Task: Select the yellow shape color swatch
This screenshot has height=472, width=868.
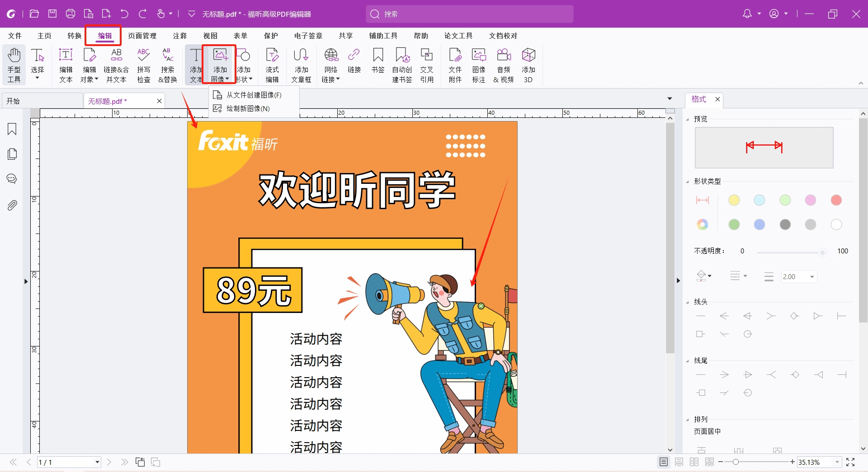Action: tap(734, 200)
